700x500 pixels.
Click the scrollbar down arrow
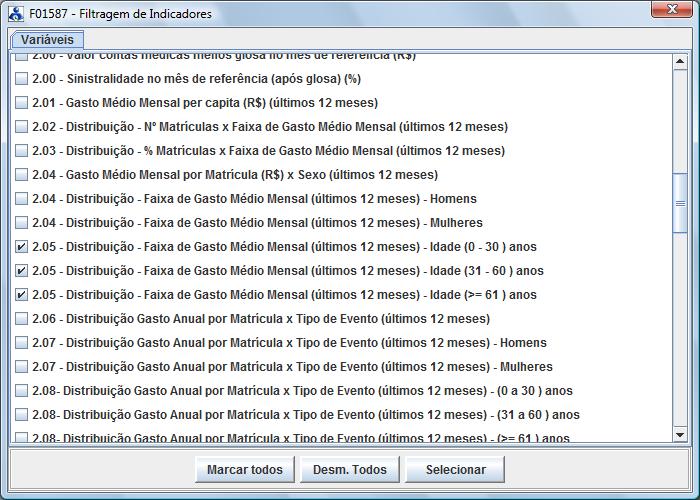[681, 435]
